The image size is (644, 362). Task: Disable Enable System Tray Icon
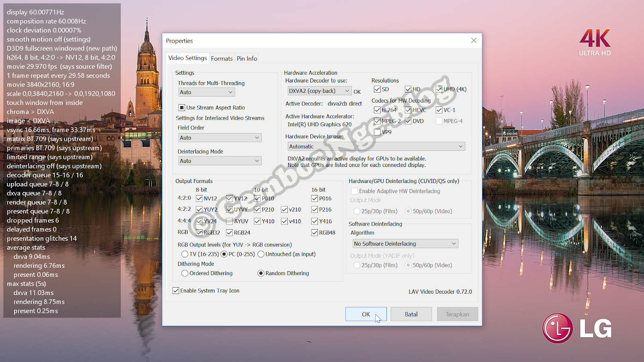[x=175, y=290]
